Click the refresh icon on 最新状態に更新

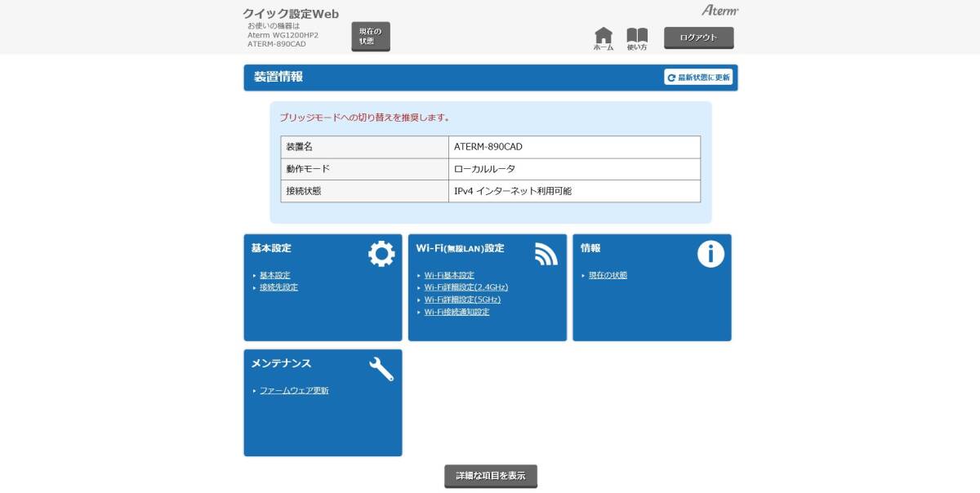[x=671, y=78]
